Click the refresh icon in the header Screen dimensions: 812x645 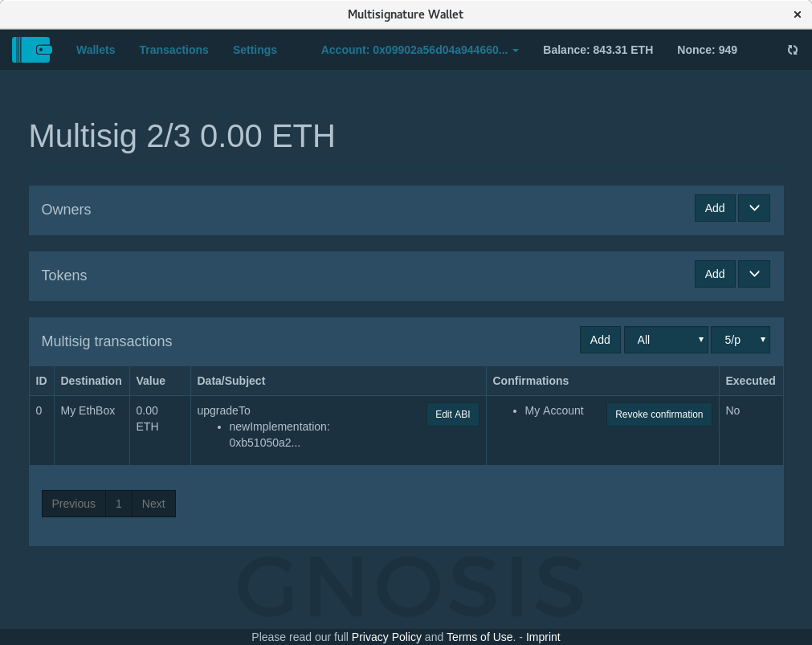tap(792, 50)
